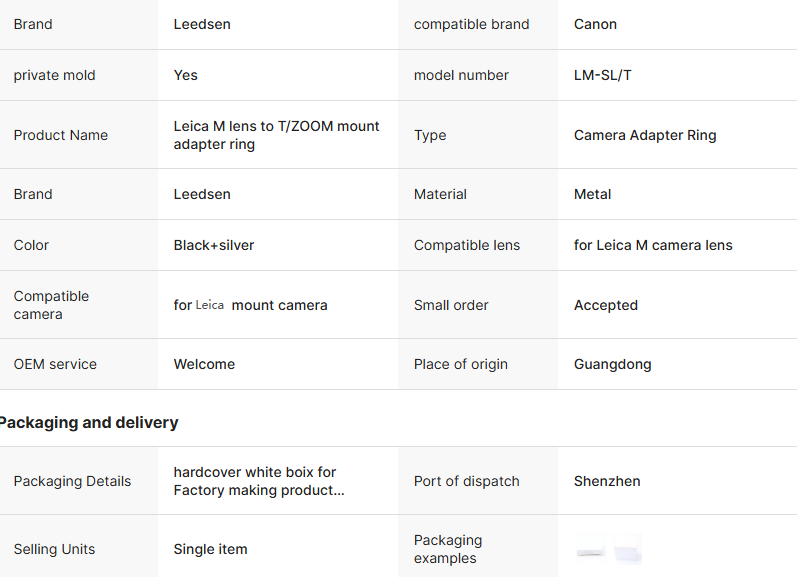Select the model number value 'LM-SL/T'

(602, 75)
